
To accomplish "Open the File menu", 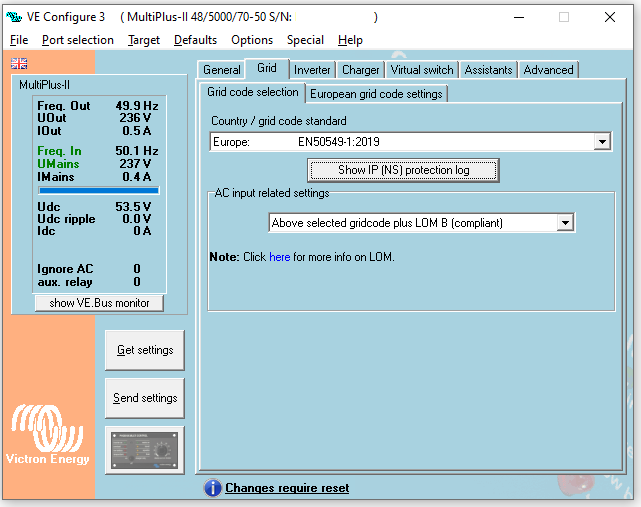I will tap(19, 40).
